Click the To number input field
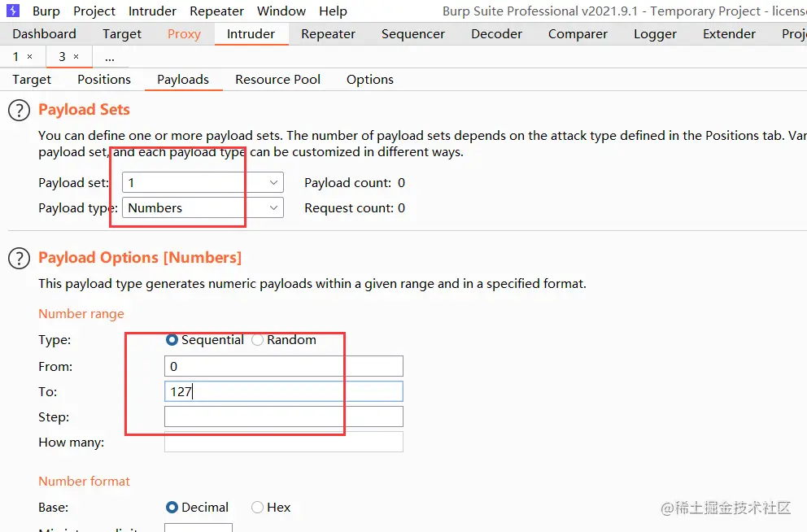Viewport: 807px width, 532px height. coord(284,391)
